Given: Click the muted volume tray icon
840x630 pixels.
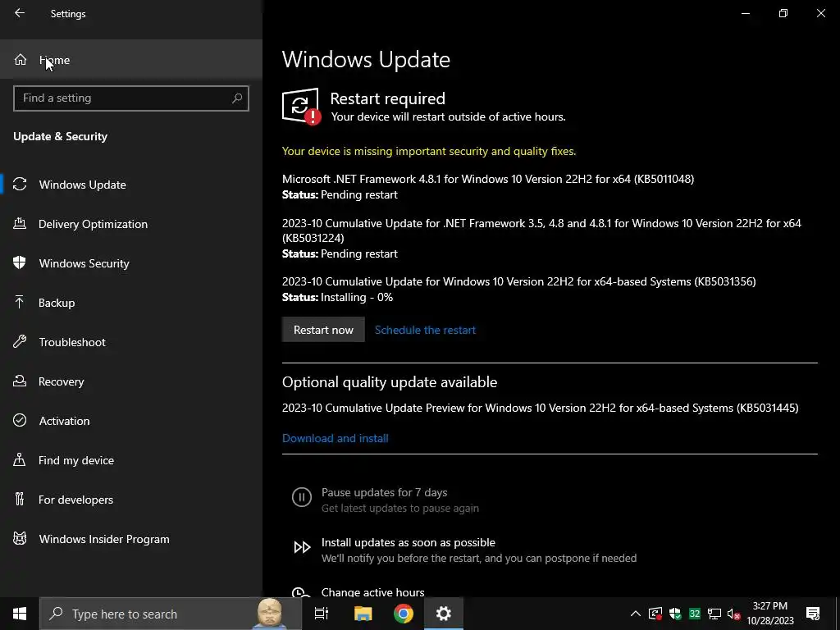Looking at the screenshot, I should click(x=734, y=614).
